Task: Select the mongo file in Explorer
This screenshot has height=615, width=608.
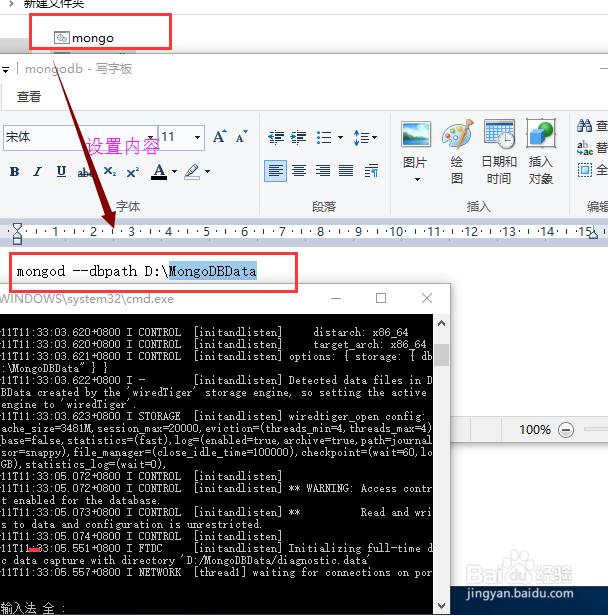Action: pos(84,38)
